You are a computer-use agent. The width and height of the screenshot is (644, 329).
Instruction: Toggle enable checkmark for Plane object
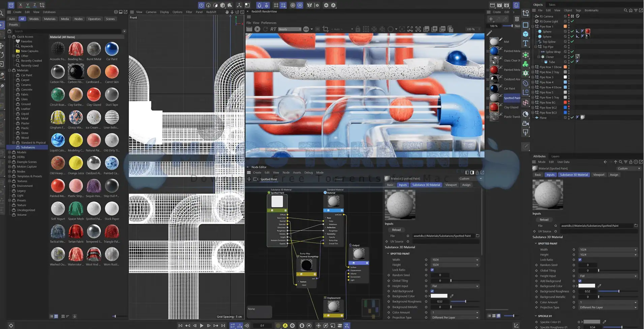(572, 118)
